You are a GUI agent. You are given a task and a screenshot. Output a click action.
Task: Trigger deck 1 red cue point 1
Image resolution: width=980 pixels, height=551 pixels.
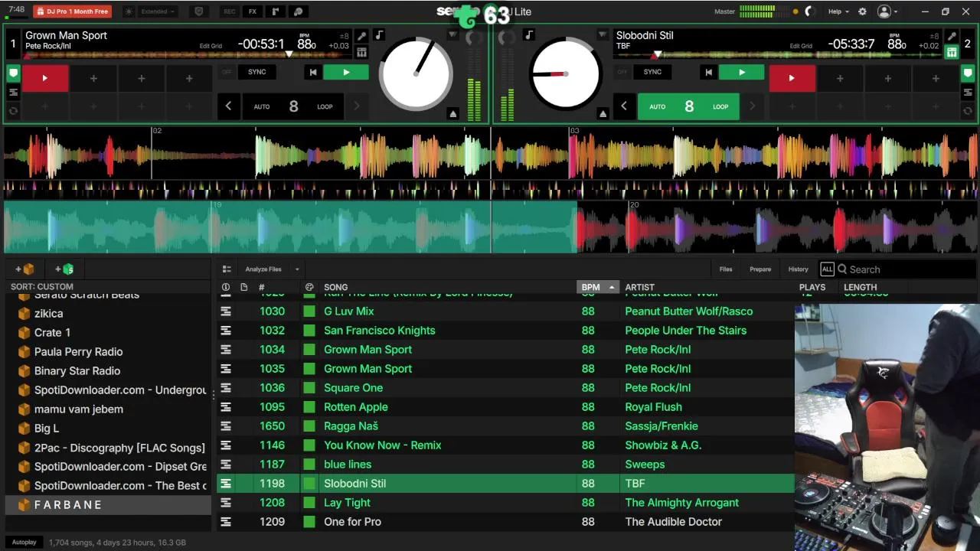45,78
